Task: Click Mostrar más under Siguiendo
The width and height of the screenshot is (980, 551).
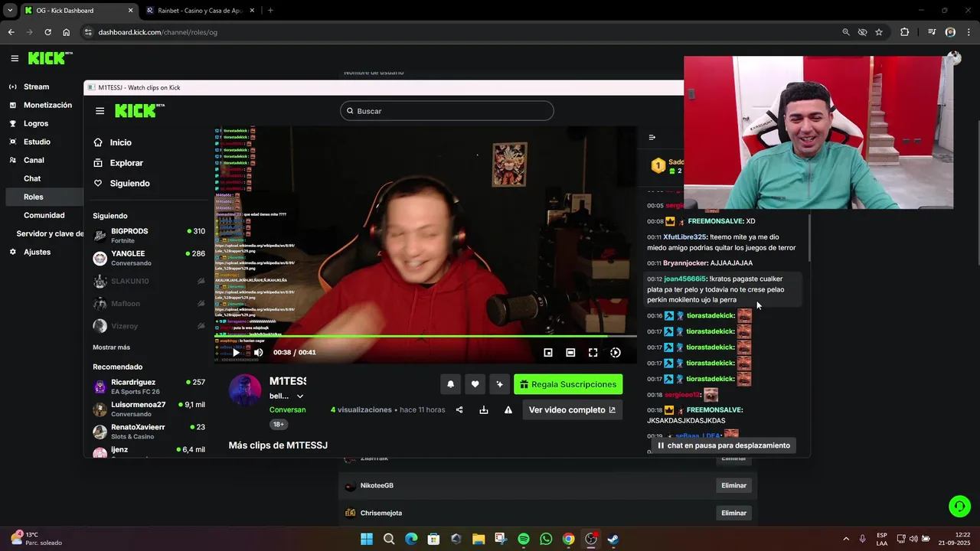Action: [112, 347]
